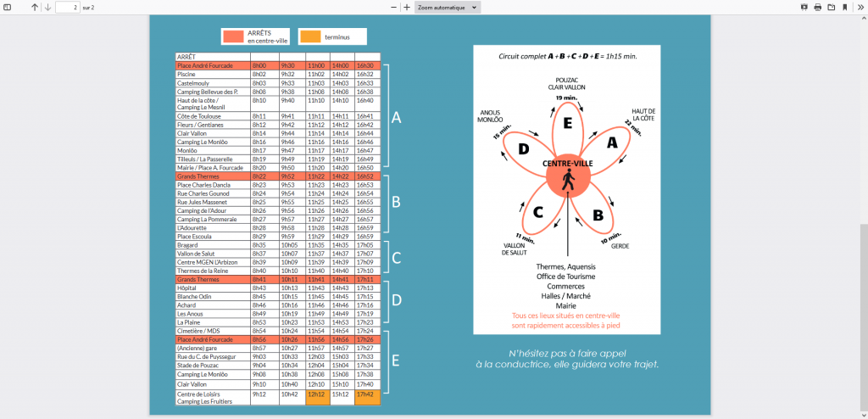Click the 'Rue Charles Gounod' stop
The image size is (868, 419).
(x=202, y=193)
